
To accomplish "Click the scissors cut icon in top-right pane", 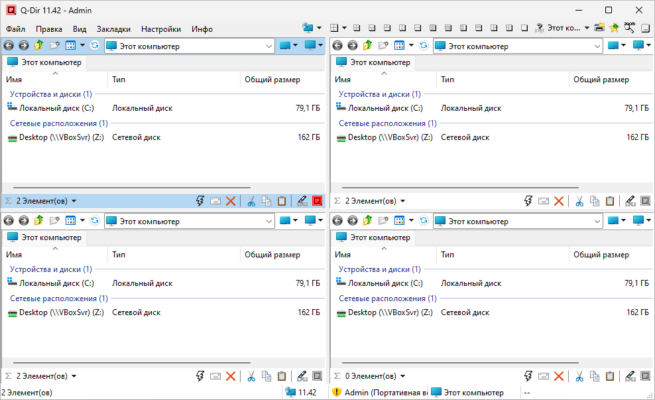I will [x=579, y=201].
